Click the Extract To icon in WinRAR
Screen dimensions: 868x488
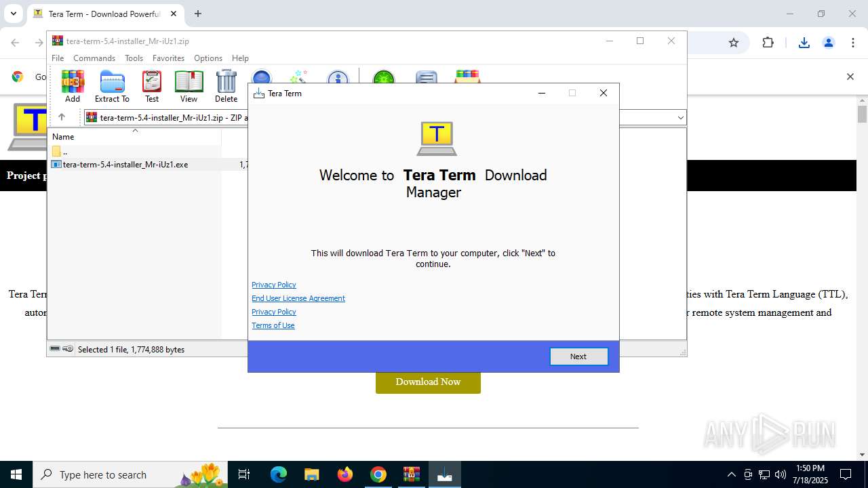point(112,87)
